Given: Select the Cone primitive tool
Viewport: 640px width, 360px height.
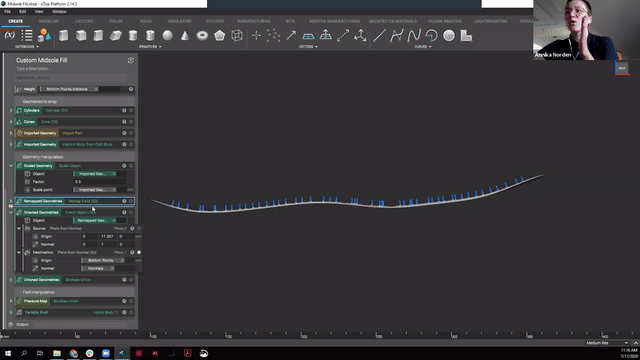Looking at the screenshot, I should pos(185,36).
